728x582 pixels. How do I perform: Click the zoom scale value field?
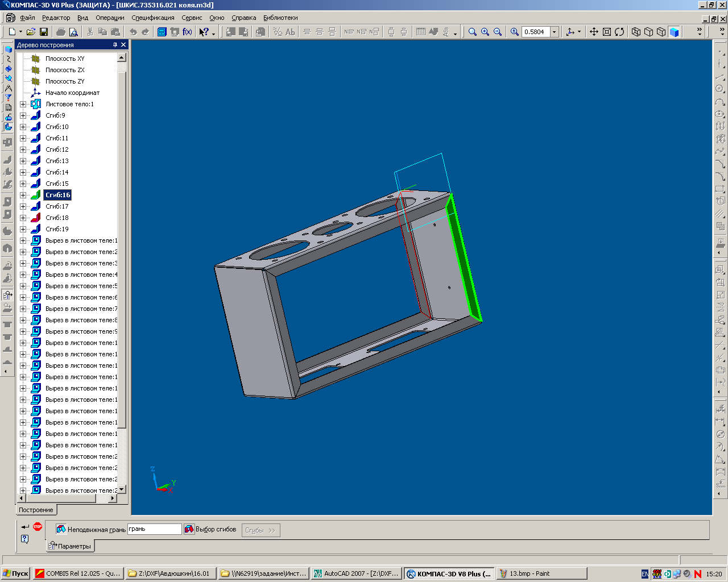click(536, 32)
